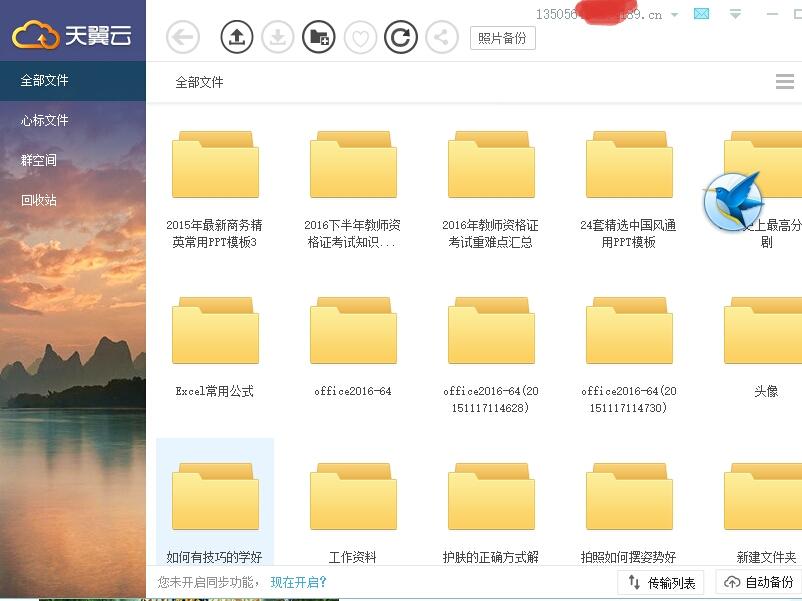The width and height of the screenshot is (802, 601).
Task: Open the skin selector dropdown
Action: coord(736,15)
